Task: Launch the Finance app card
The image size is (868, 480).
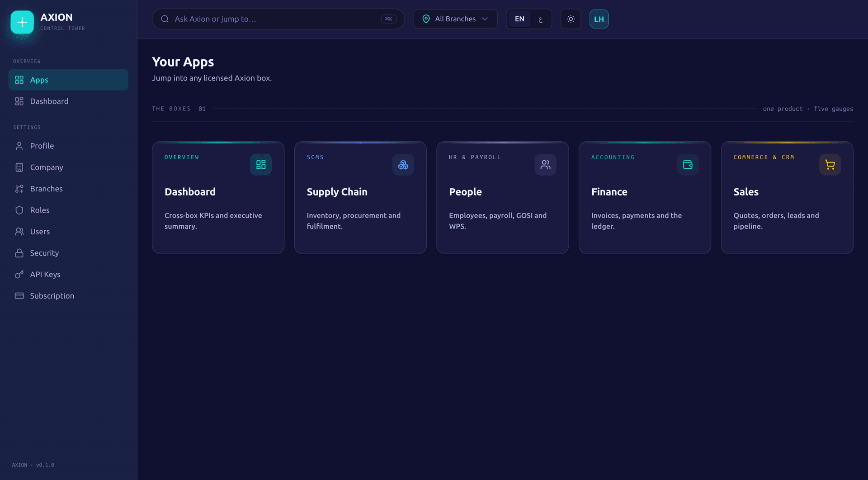Action: (645, 198)
